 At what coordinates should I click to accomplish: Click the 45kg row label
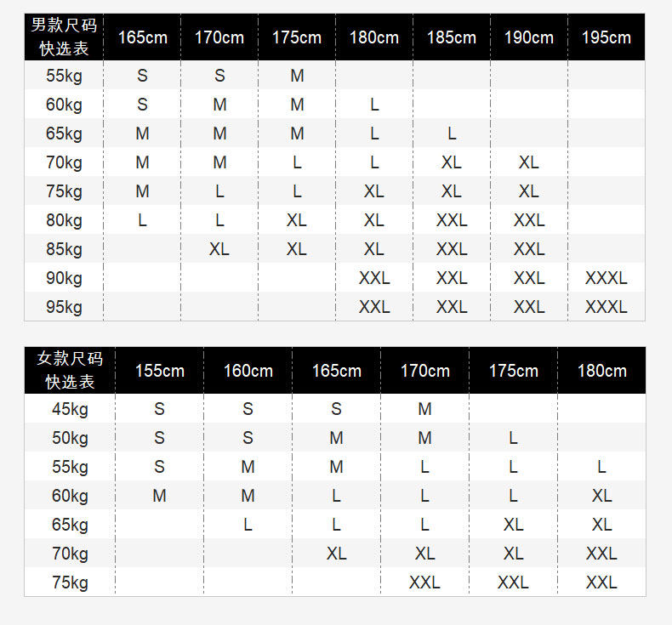click(70, 409)
